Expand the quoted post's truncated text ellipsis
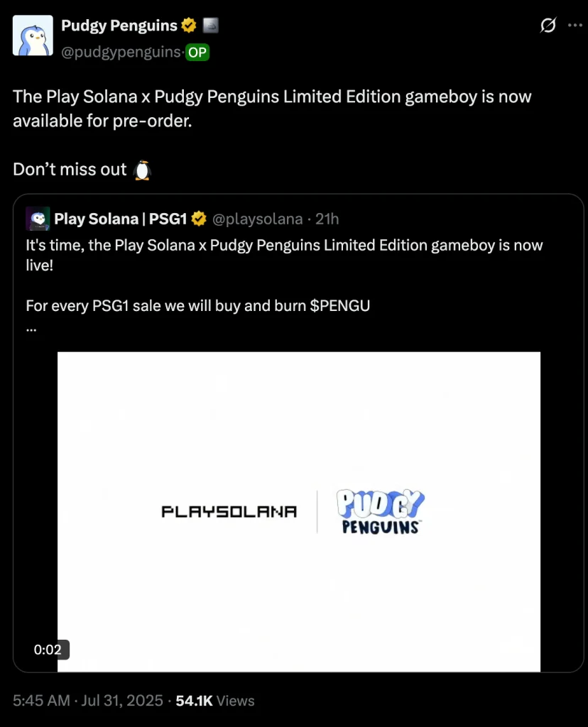 click(x=31, y=329)
